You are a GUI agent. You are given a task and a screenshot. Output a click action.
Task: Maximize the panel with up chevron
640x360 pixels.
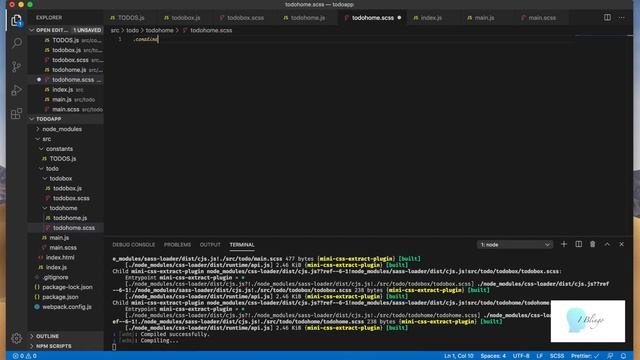(607, 244)
